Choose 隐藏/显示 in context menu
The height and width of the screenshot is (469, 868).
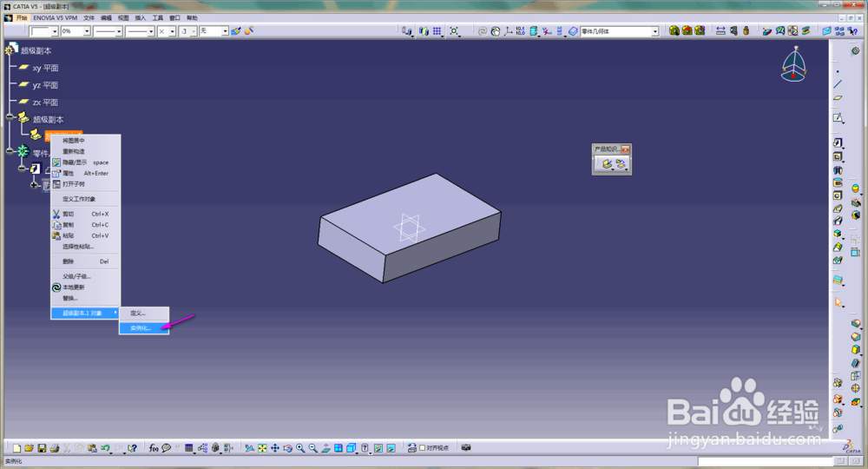[85, 162]
